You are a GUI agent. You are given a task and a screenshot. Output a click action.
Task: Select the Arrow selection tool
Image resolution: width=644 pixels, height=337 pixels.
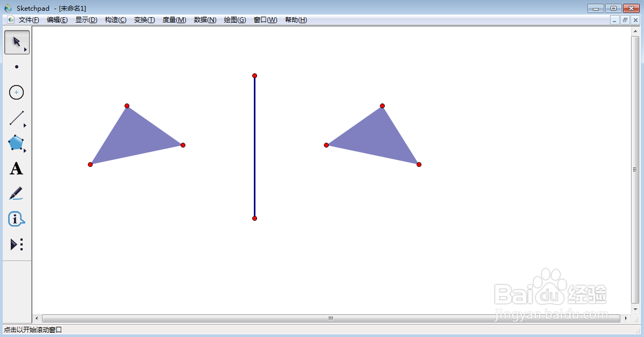coord(17,43)
